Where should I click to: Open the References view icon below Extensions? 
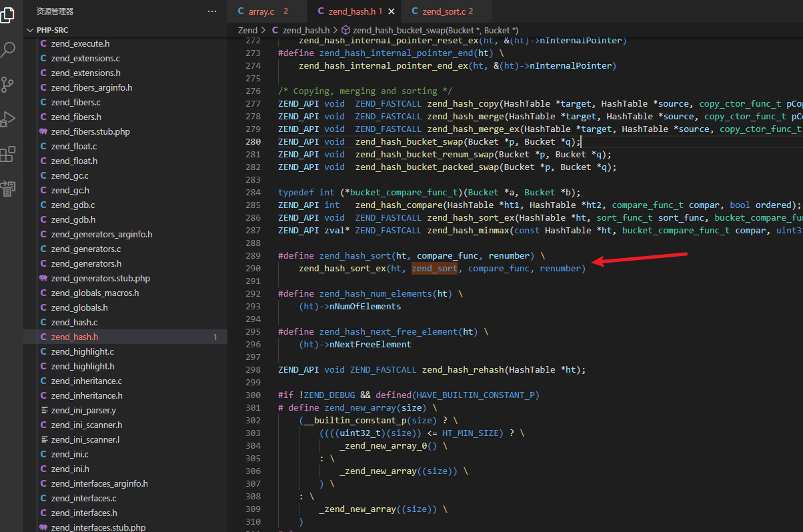click(8, 189)
